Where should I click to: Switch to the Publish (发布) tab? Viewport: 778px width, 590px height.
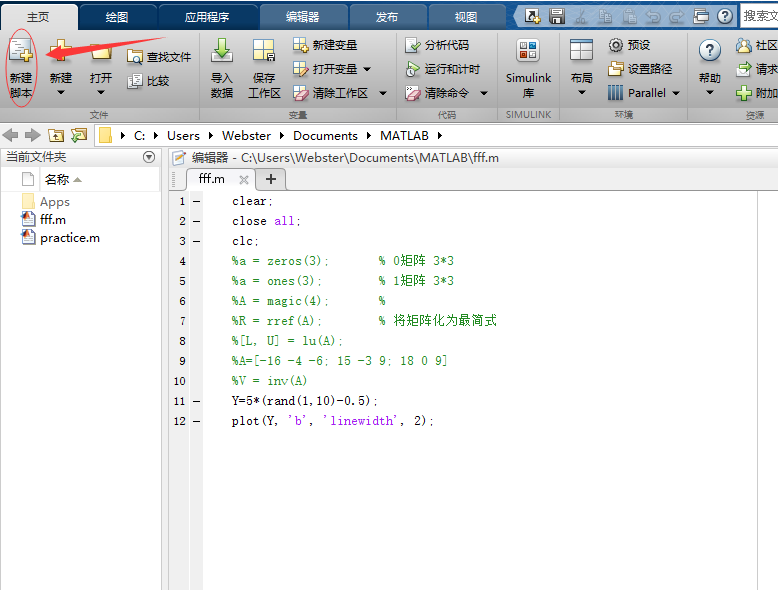[x=387, y=17]
